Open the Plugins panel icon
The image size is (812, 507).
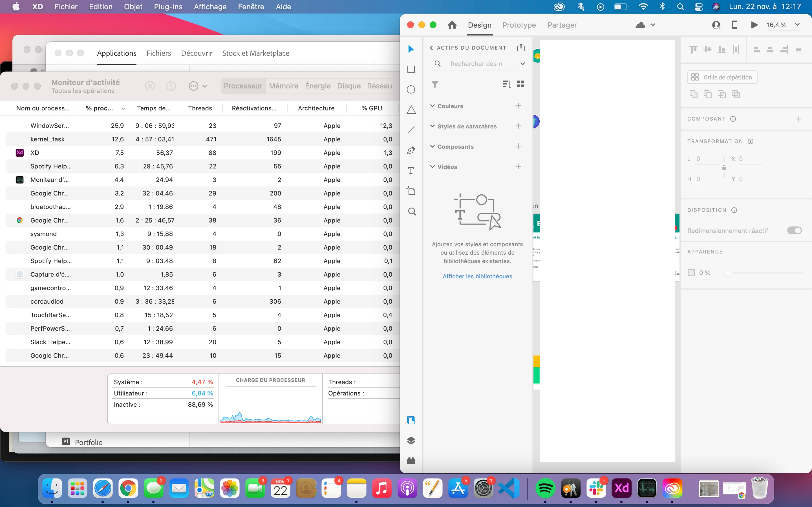411,461
